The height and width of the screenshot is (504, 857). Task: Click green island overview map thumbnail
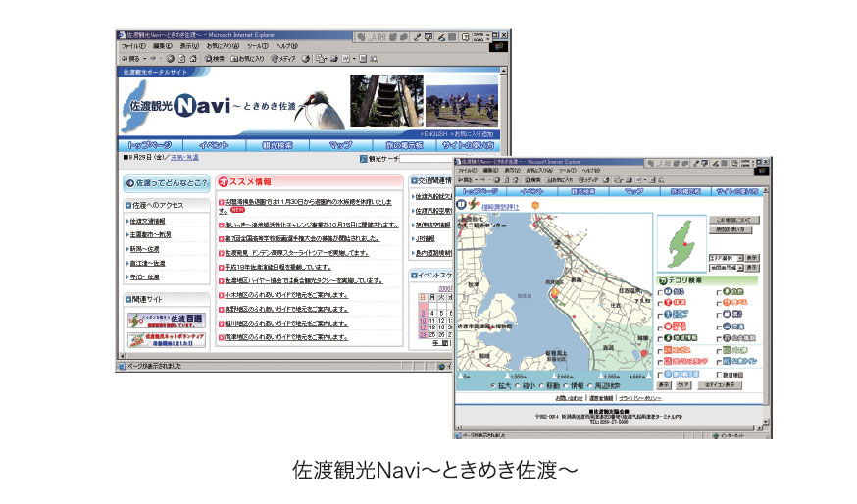pyautogui.click(x=681, y=243)
